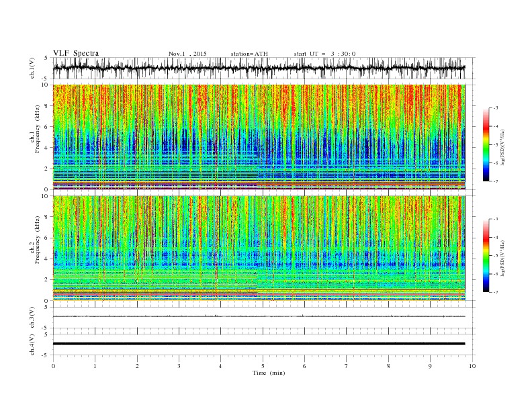Click the ch.3 voltage trace line
The height and width of the screenshot is (411, 532).
tap(259, 316)
